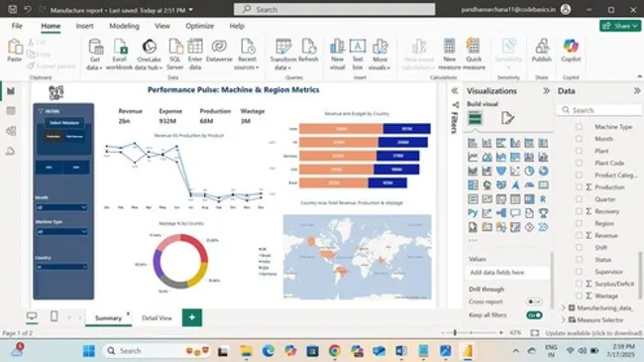Switch to Table view from left sidebar
Image resolution: width=644 pixels, height=362 pixels.
click(11, 111)
